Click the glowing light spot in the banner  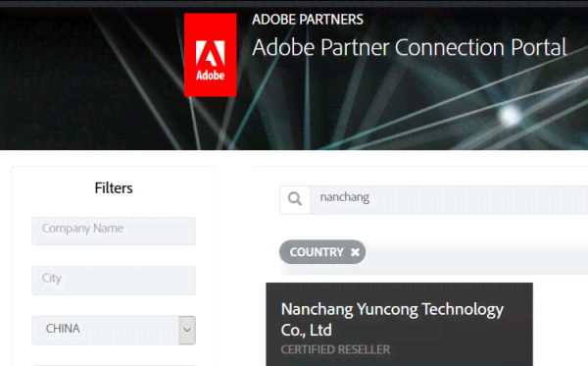click(510, 115)
